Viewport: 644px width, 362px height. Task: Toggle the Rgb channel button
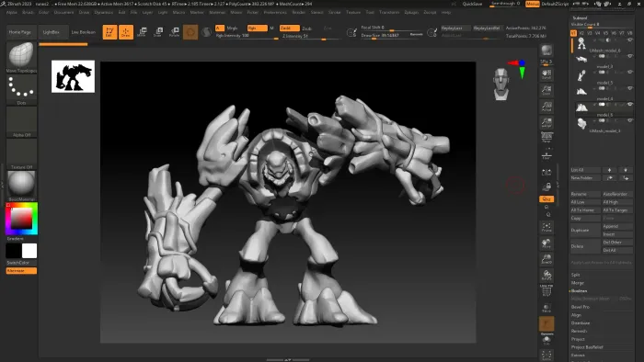click(x=257, y=28)
